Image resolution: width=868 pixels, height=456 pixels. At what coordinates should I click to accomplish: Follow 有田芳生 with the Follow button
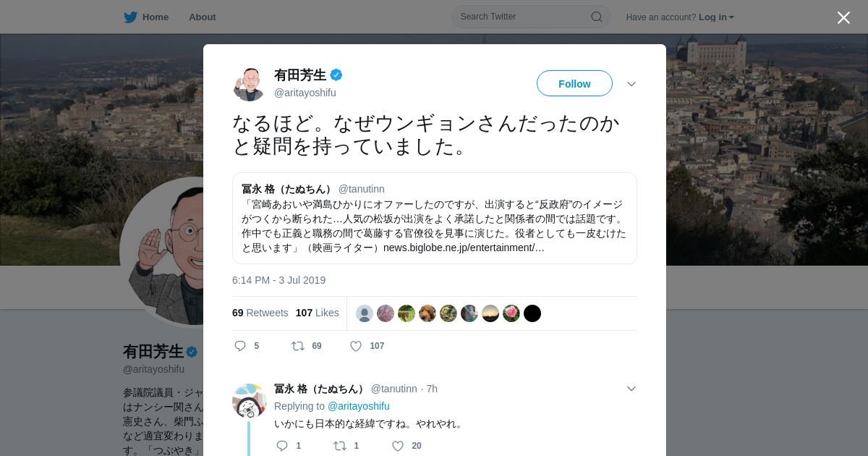coord(574,83)
